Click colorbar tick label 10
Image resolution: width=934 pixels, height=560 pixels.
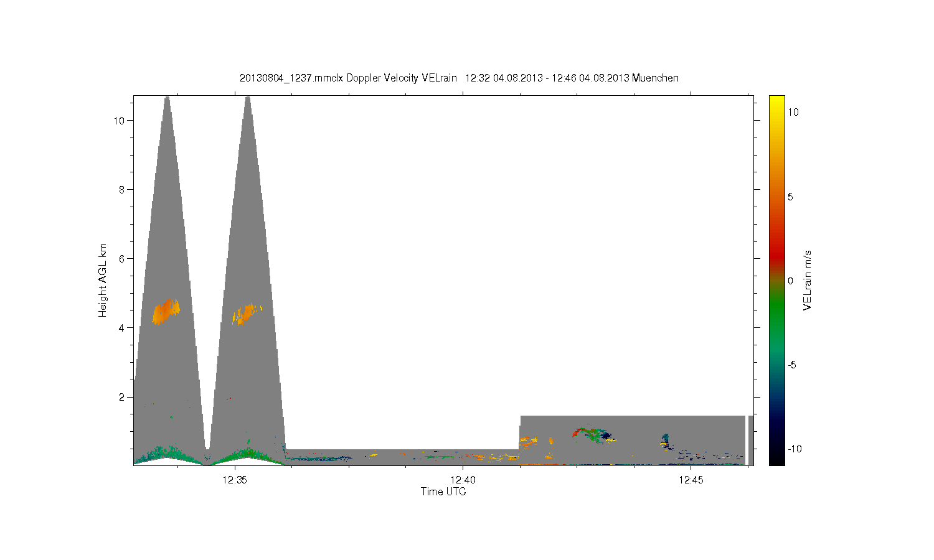coord(793,112)
